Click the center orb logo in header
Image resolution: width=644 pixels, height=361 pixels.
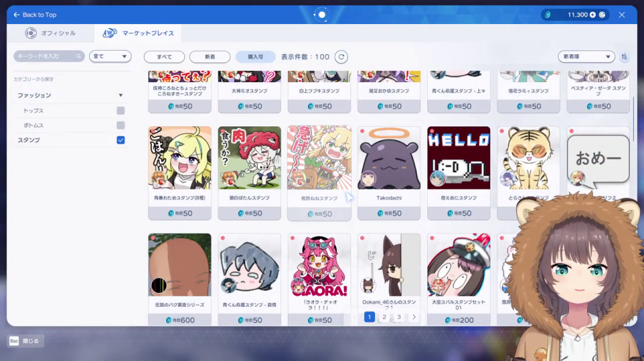[322, 15]
